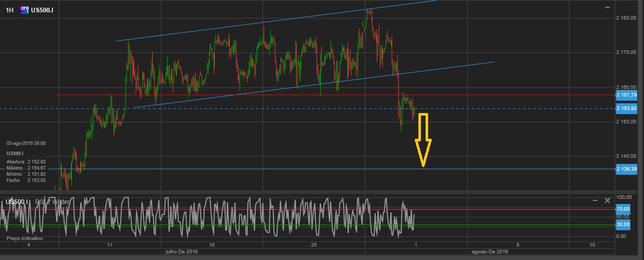Click the date 15 on time axis

(x=593, y=245)
